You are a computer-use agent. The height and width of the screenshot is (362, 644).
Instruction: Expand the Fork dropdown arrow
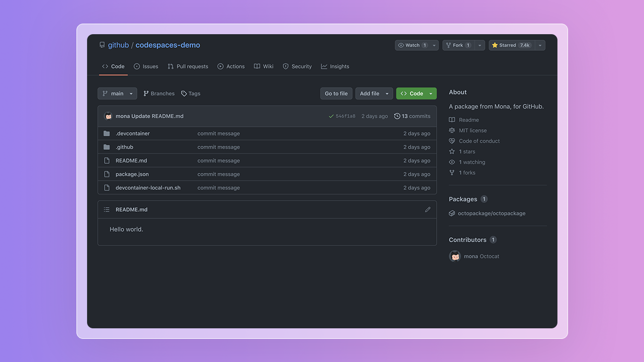point(480,45)
